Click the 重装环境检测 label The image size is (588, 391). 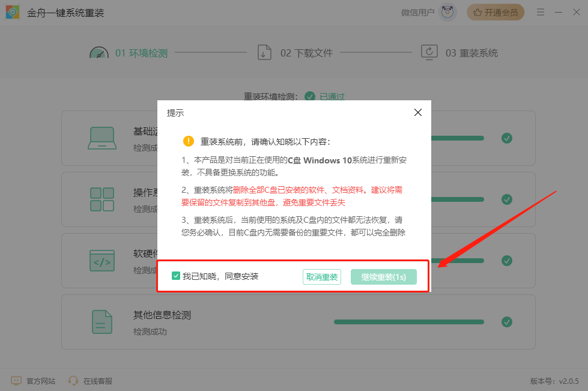[270, 97]
